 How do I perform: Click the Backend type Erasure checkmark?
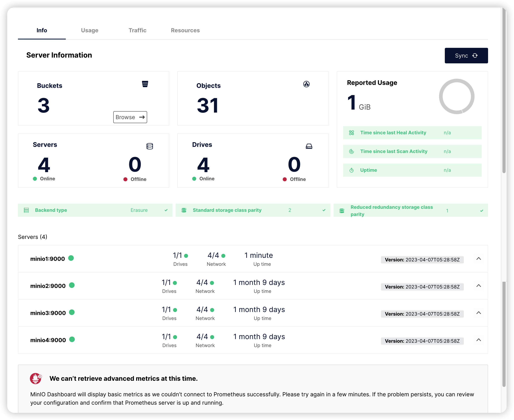tap(166, 210)
